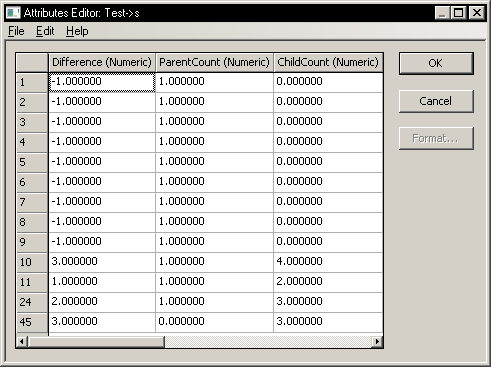Select row header 11

32,282
